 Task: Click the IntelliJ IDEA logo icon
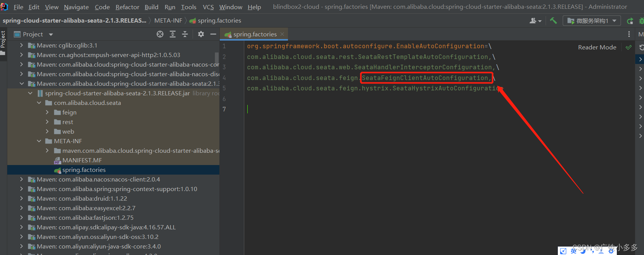click(x=4, y=7)
